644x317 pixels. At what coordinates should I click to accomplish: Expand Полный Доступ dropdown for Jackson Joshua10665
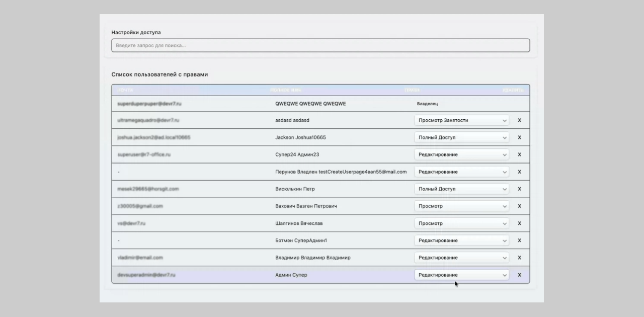coord(461,137)
